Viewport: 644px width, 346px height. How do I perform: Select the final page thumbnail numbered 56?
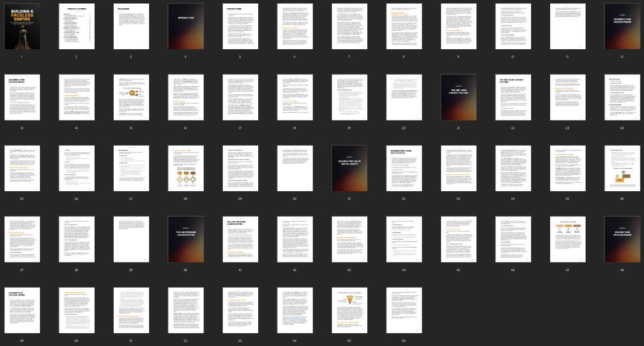pyautogui.click(x=403, y=310)
